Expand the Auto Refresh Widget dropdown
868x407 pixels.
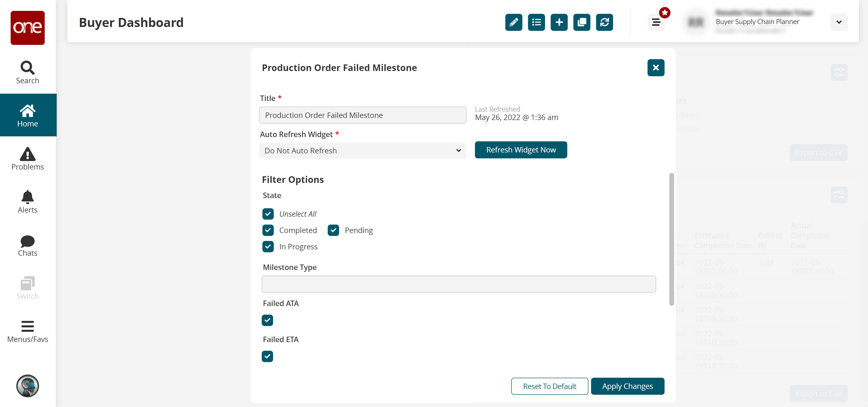[362, 151]
